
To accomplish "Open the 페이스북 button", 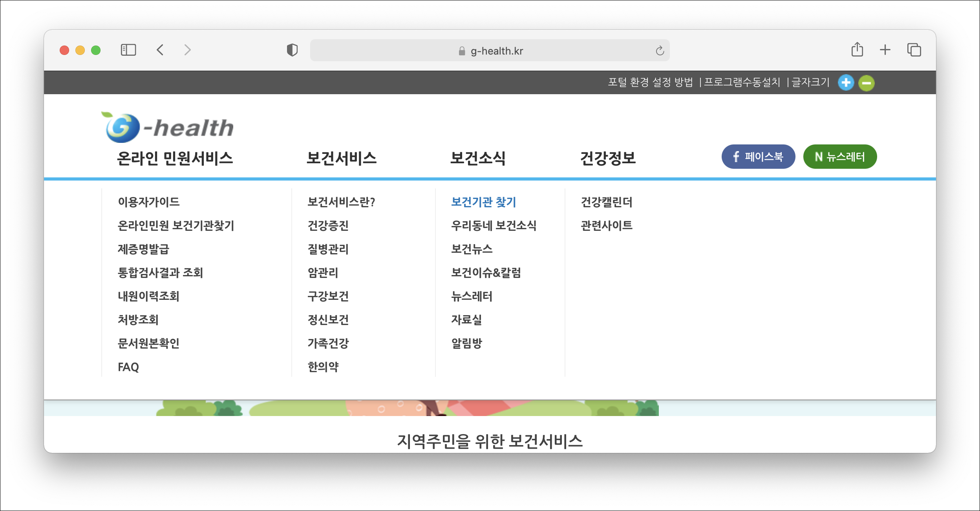I will (759, 157).
